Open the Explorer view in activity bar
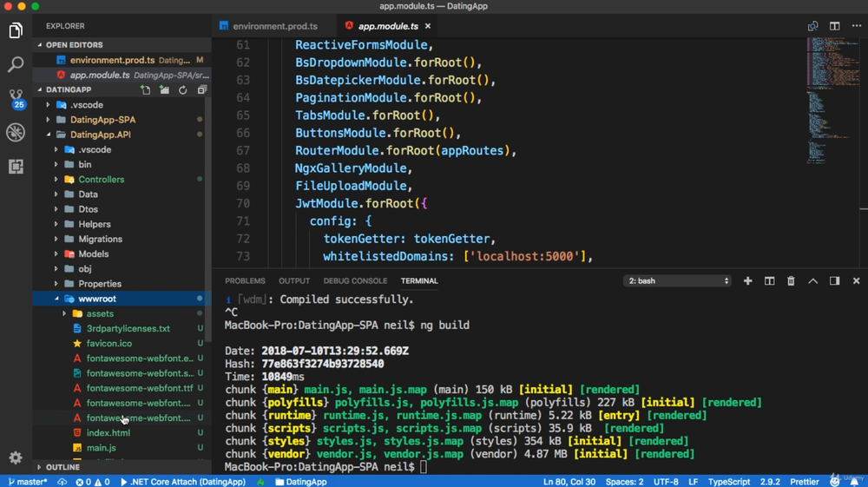Viewport: 868px width, 487px height. tap(16, 30)
